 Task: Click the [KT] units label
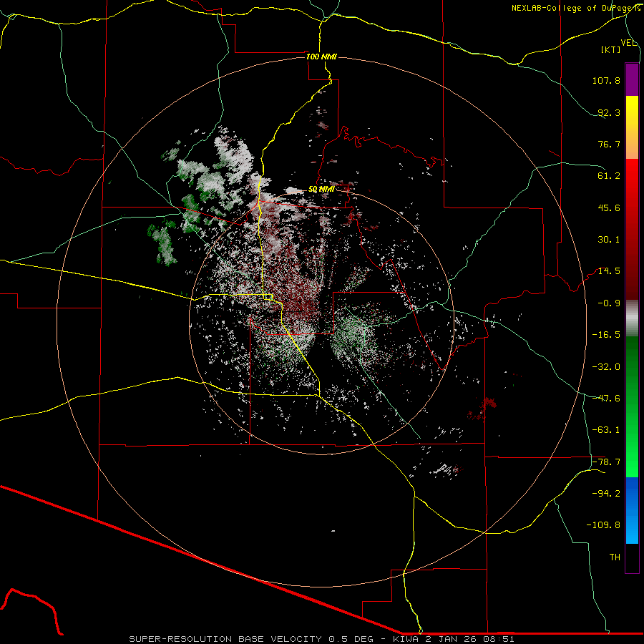tap(611, 49)
